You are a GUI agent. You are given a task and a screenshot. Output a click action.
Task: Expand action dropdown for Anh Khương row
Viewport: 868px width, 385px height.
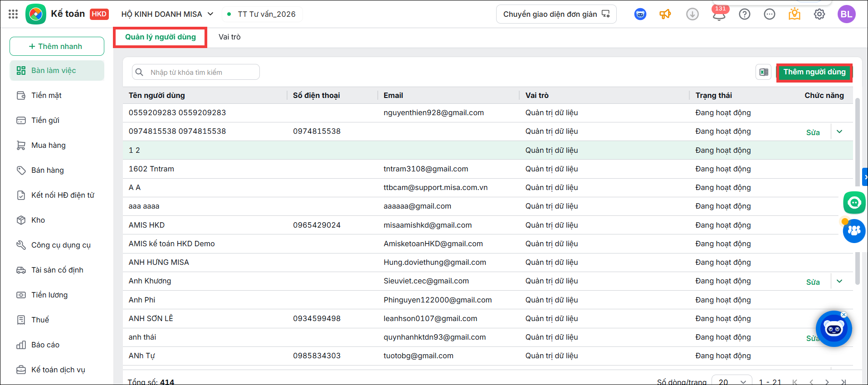pyautogui.click(x=839, y=281)
